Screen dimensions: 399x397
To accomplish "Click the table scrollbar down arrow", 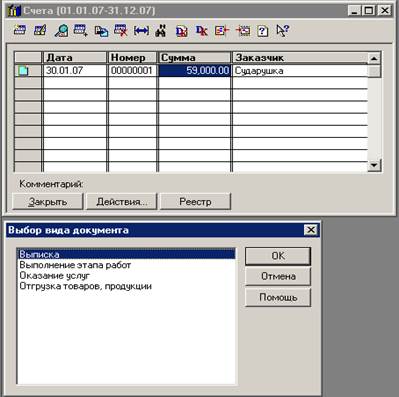I will click(x=374, y=165).
